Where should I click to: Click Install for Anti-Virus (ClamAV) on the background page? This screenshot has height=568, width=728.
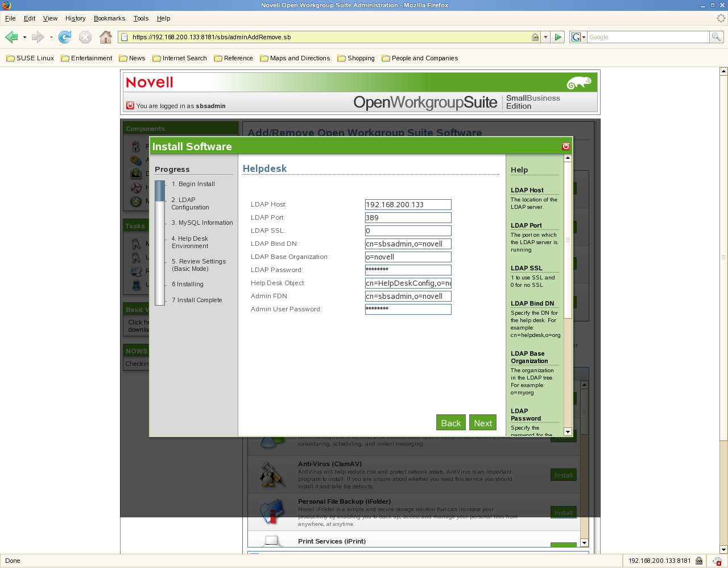pos(563,475)
